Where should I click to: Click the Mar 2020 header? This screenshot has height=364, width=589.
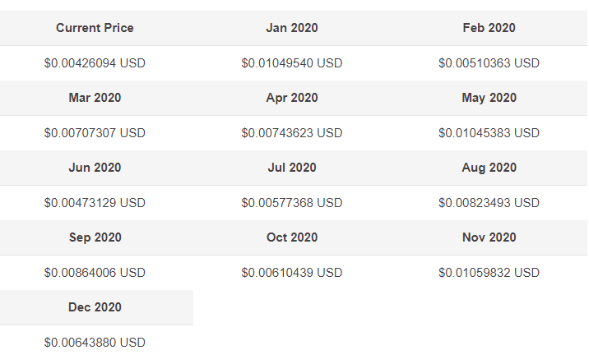95,98
